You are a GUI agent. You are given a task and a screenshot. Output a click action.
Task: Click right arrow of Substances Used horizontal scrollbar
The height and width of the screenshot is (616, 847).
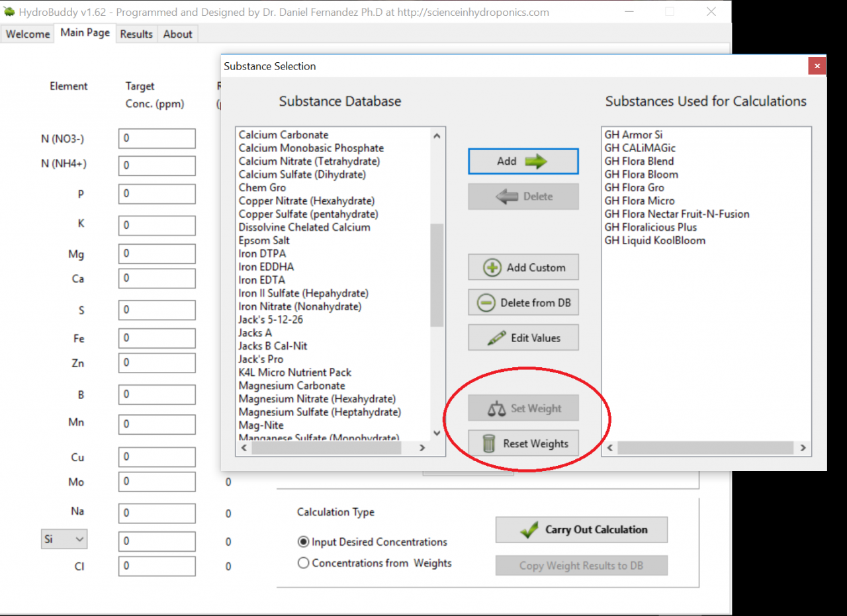click(x=803, y=448)
